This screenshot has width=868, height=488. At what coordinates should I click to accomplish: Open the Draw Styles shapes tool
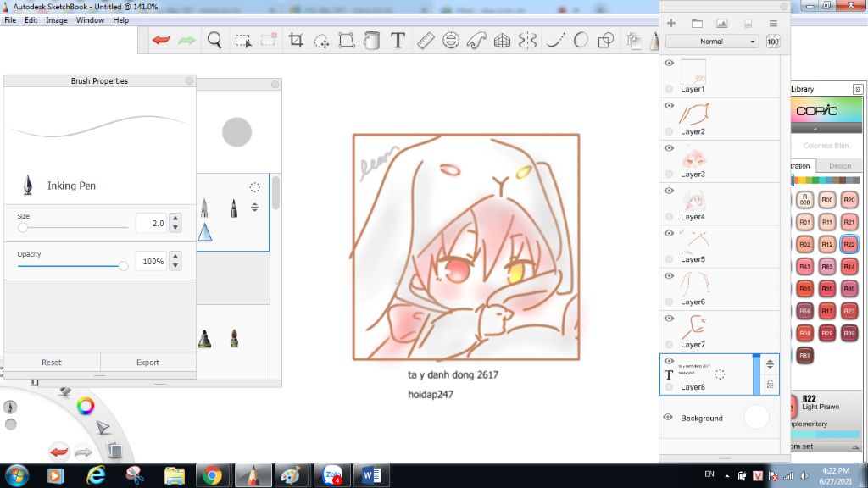606,40
